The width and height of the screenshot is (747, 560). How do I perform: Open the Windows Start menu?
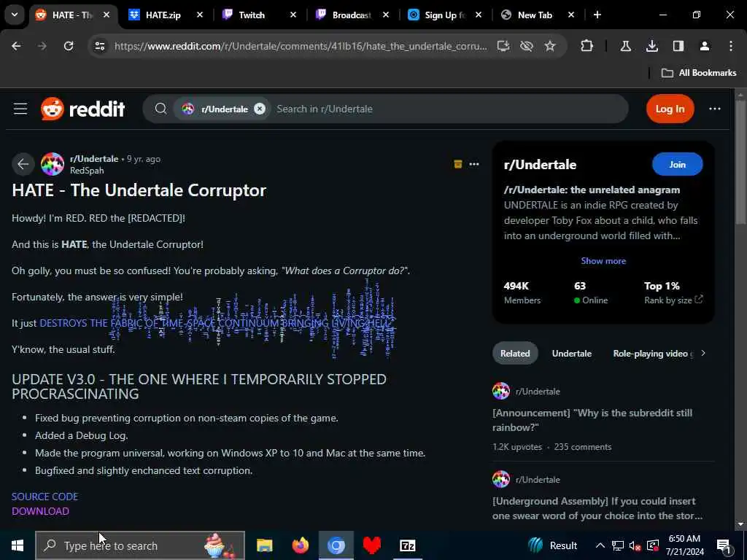point(18,545)
